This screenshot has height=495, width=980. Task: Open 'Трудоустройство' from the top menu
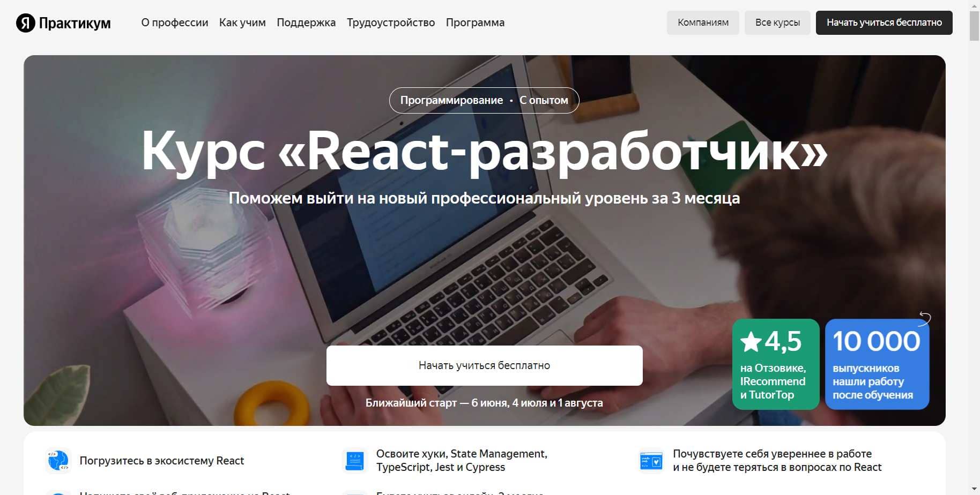pos(391,22)
